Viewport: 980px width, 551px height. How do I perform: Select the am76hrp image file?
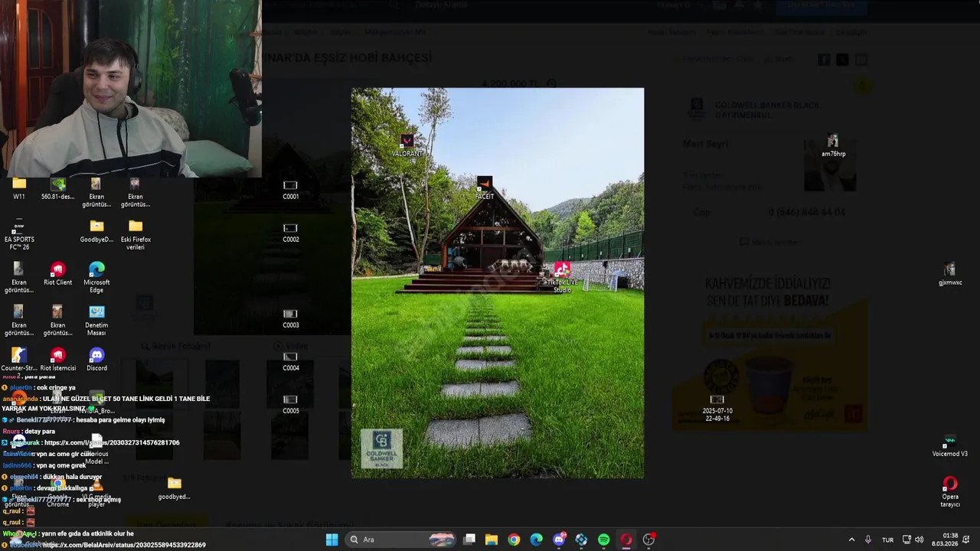click(x=833, y=145)
